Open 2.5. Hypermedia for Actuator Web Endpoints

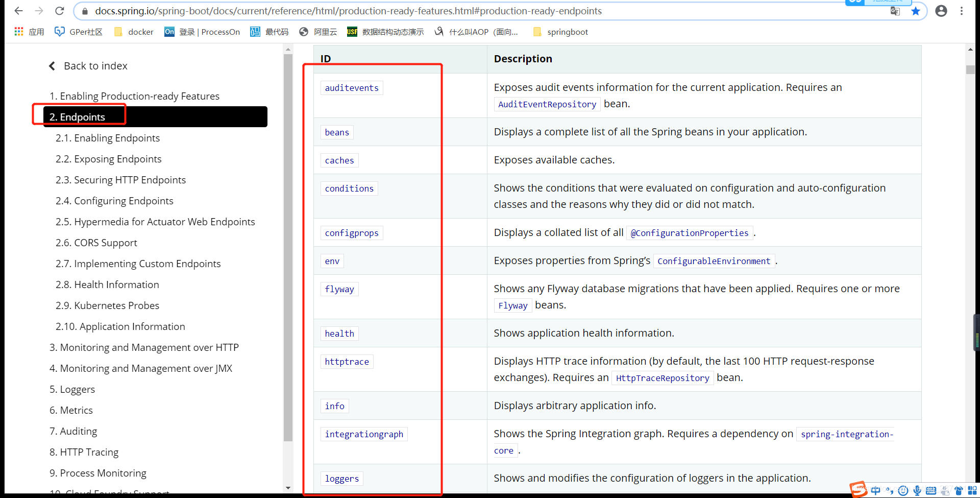(155, 222)
